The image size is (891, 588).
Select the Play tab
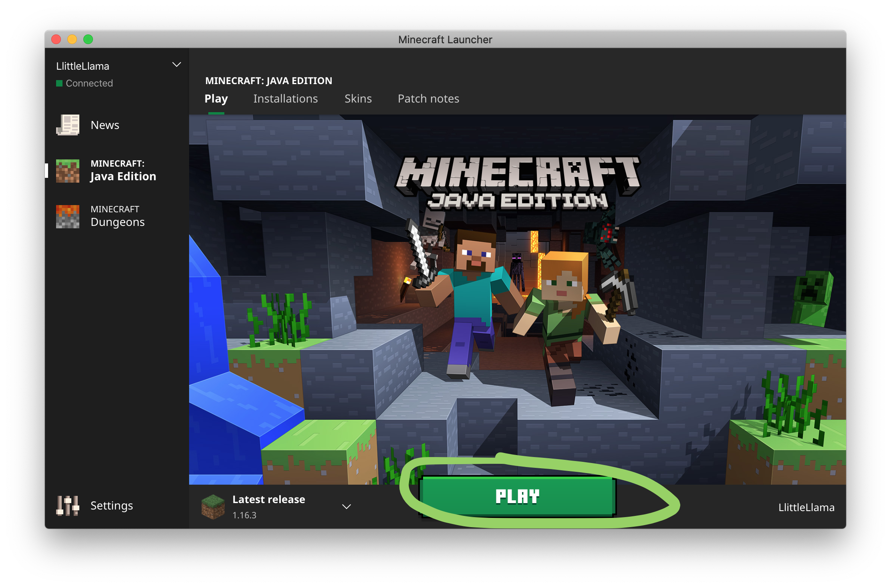(x=216, y=99)
